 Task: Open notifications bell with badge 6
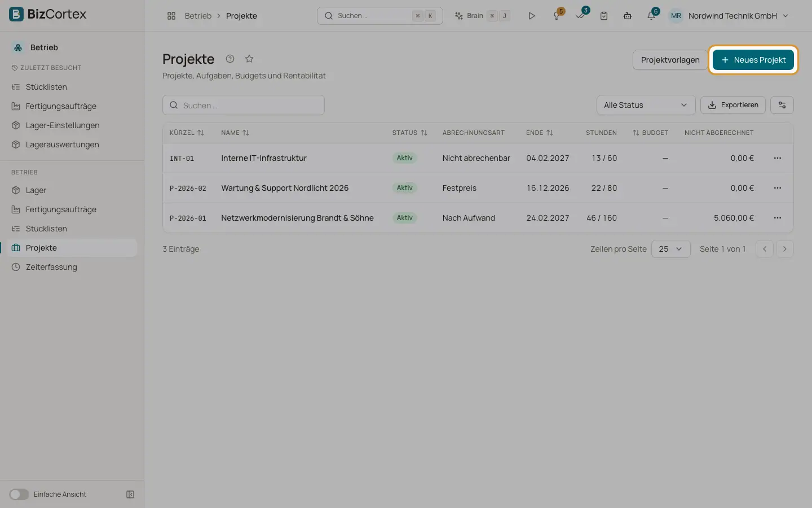click(651, 16)
